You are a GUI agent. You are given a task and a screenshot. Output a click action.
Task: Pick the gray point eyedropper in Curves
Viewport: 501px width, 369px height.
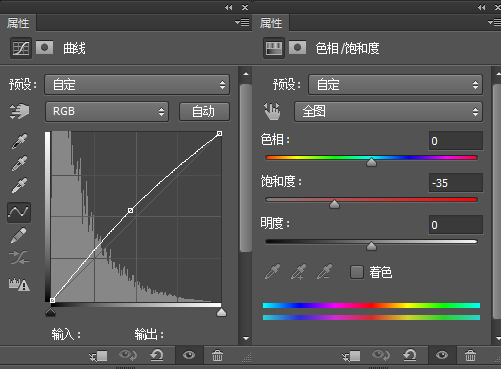point(19,163)
